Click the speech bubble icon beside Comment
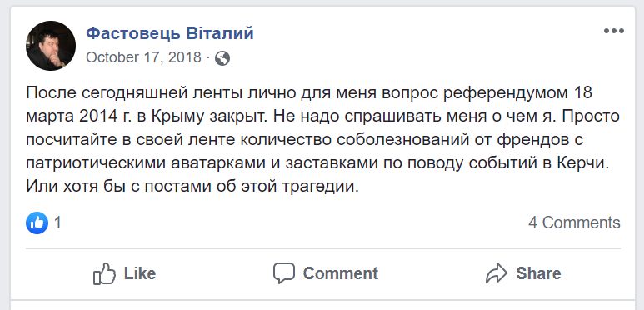 pos(284,273)
